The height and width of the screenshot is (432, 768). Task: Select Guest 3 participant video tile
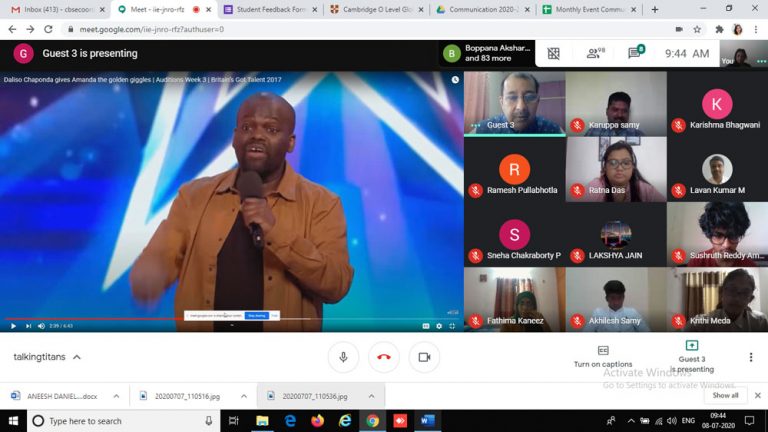(515, 103)
